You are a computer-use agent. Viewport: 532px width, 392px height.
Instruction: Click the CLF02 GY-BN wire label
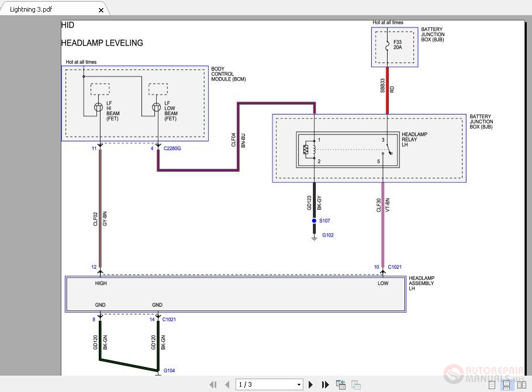(100, 218)
